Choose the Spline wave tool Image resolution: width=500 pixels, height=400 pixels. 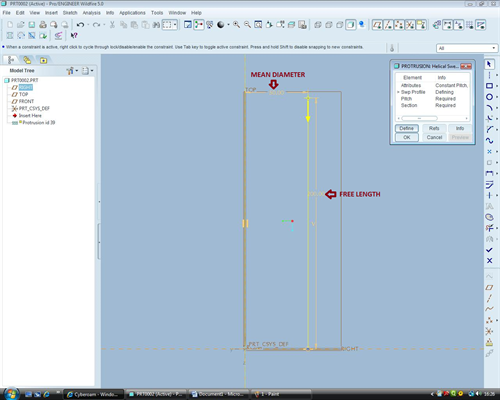[x=489, y=141]
